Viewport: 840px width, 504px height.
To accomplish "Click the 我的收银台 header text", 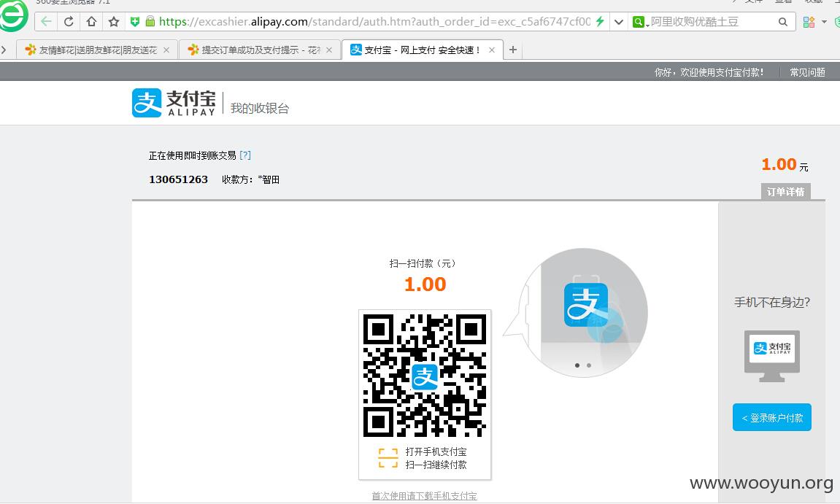I will tap(260, 108).
